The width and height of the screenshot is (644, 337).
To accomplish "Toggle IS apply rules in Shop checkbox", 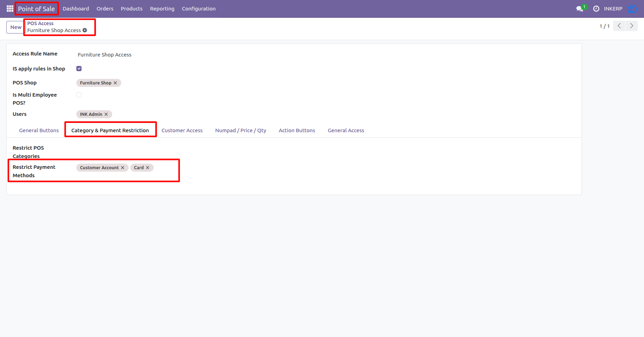I will tap(79, 69).
